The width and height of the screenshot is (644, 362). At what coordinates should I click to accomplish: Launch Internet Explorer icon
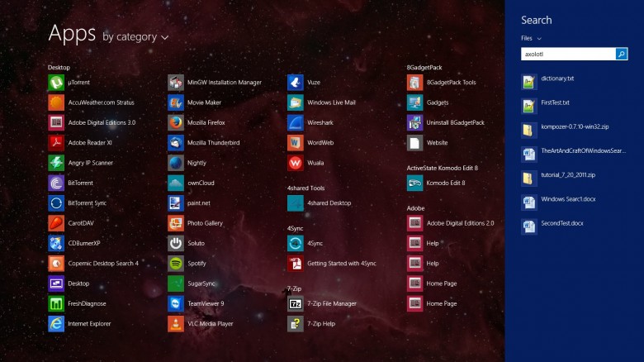pyautogui.click(x=56, y=324)
